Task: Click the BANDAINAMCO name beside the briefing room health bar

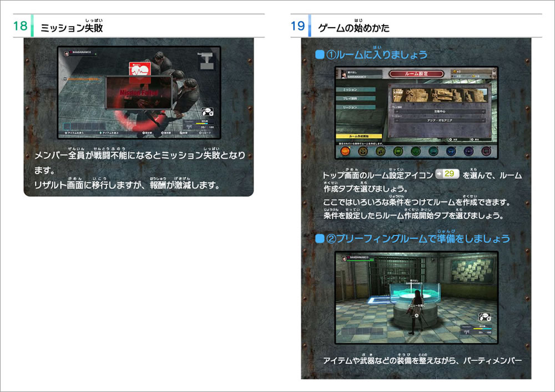Action: 359,257
